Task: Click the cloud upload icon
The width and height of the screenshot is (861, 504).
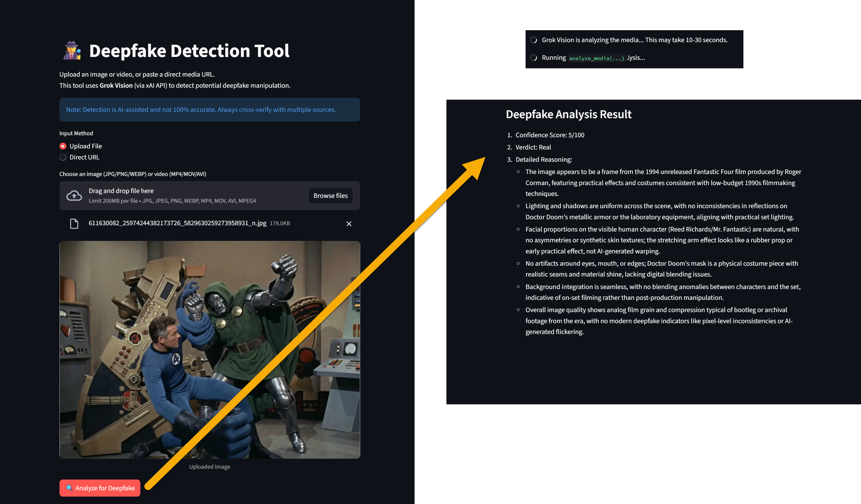Action: click(x=74, y=195)
